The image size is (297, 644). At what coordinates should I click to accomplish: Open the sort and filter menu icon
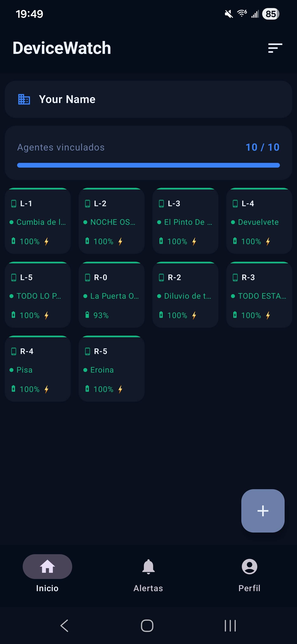275,48
